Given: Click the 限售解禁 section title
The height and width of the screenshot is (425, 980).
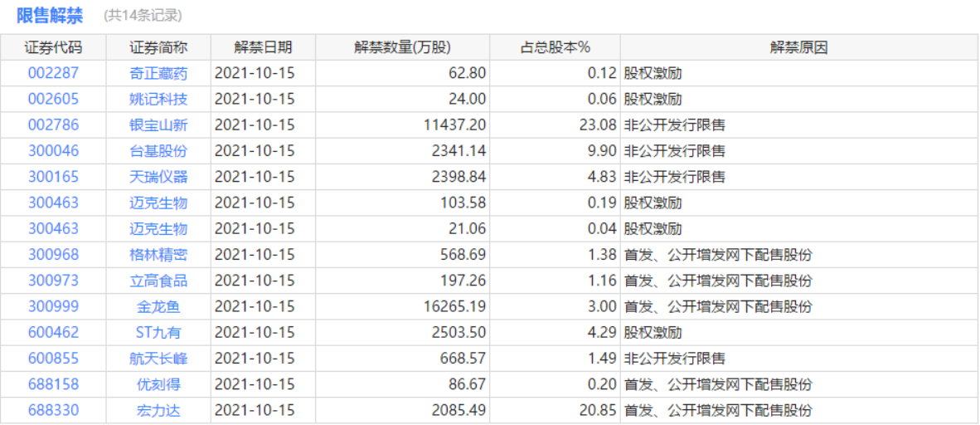Looking at the screenshot, I should [50, 15].
